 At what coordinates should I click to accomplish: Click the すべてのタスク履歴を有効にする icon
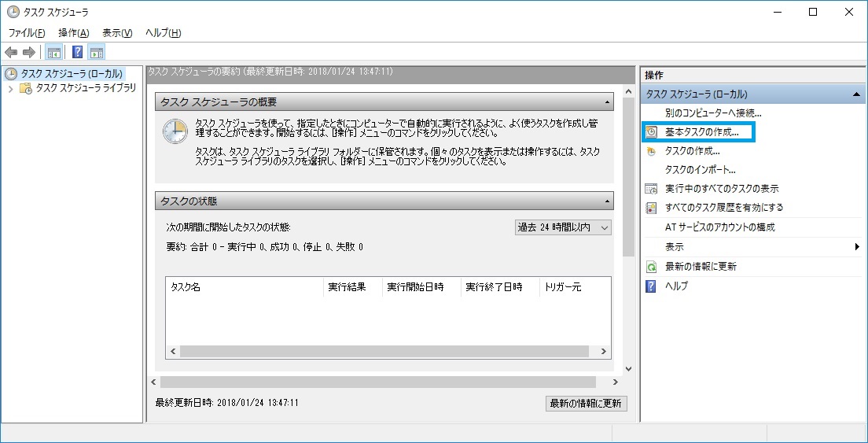coord(652,209)
